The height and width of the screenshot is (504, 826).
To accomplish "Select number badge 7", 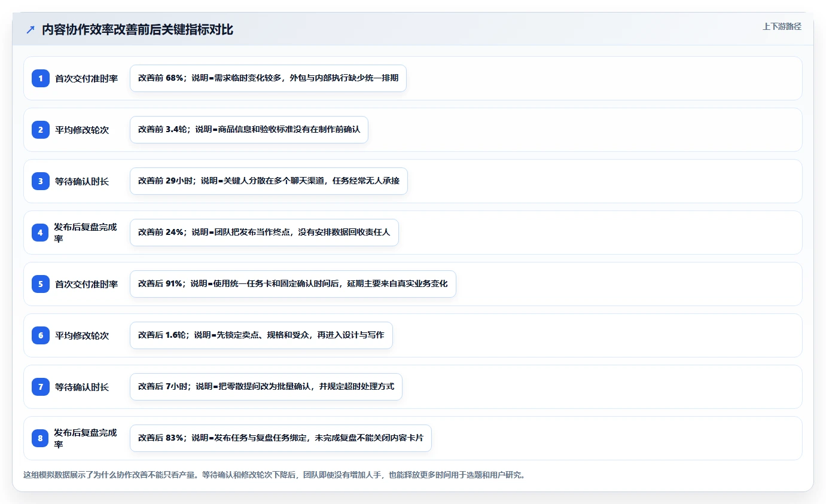I will click(41, 387).
